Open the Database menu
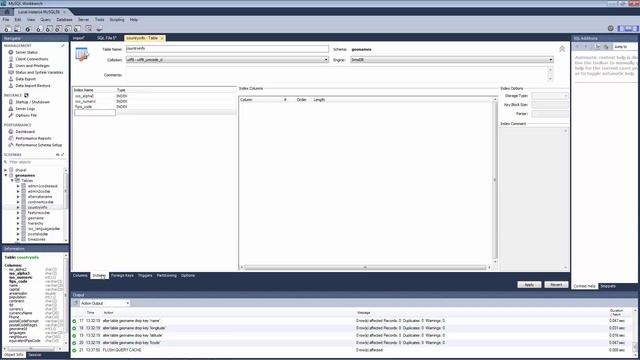 pos(64,20)
